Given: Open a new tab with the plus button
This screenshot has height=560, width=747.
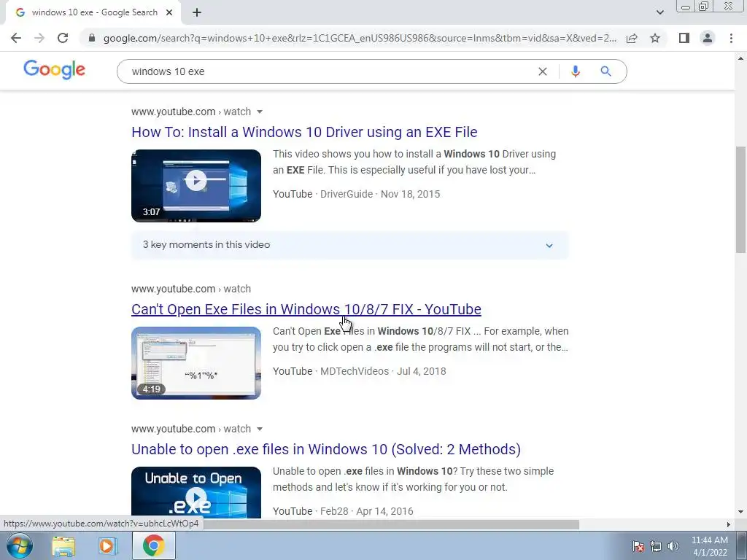Looking at the screenshot, I should point(197,12).
